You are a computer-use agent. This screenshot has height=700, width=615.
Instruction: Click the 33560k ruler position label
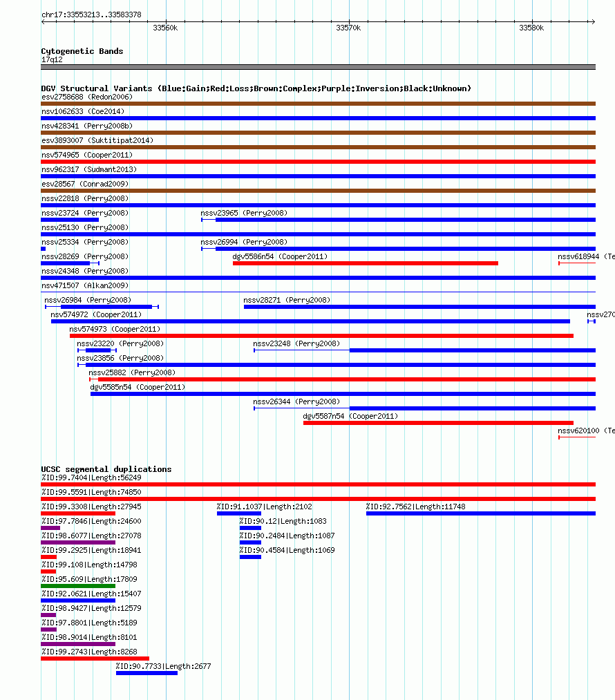(x=165, y=28)
